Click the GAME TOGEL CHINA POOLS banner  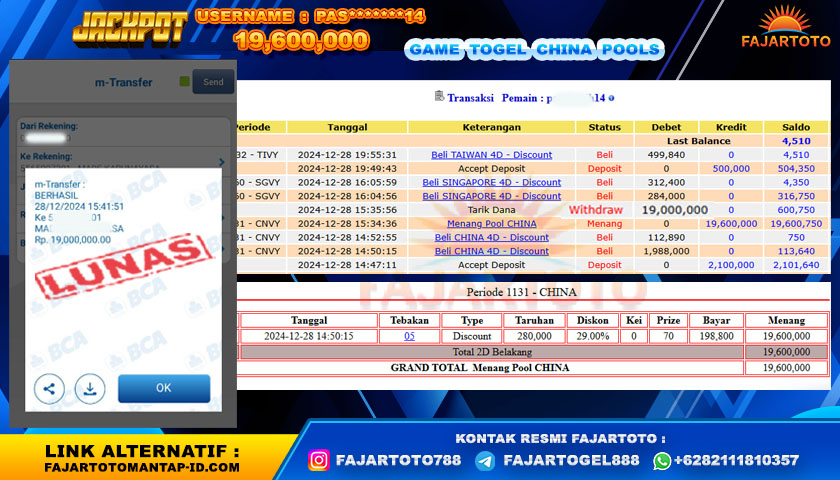pyautogui.click(x=535, y=49)
